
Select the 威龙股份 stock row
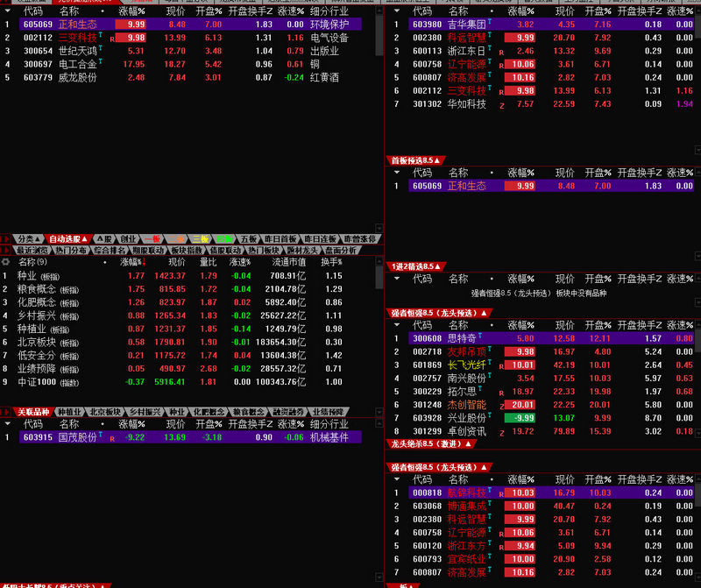[190, 78]
